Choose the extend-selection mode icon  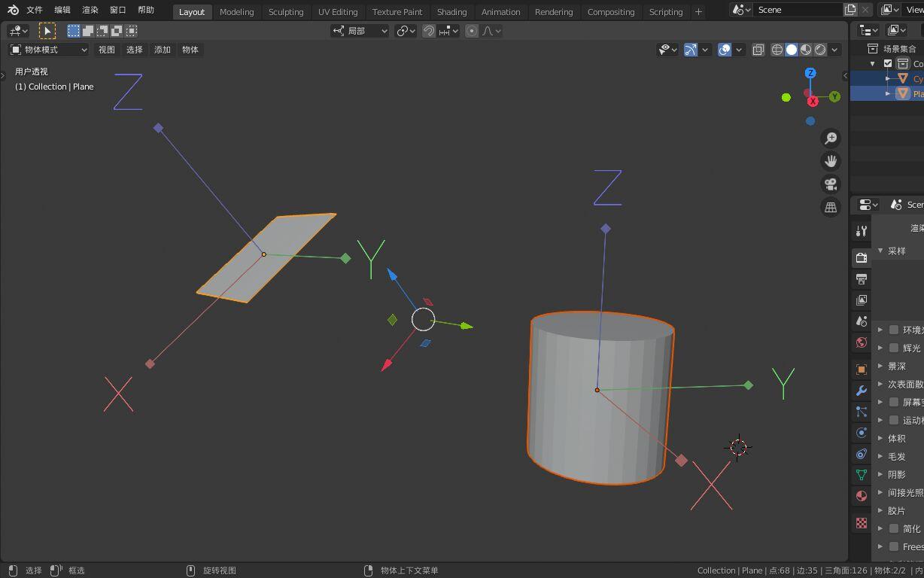88,31
